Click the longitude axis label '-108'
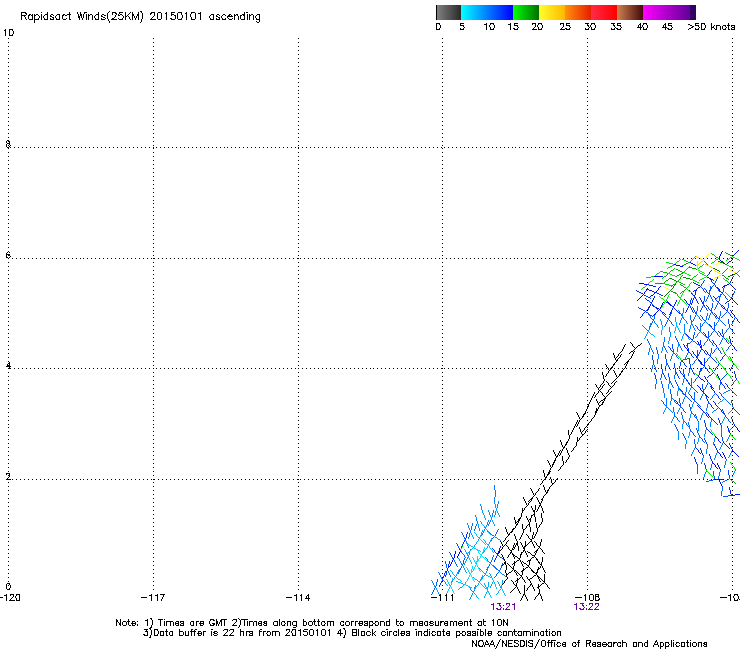Screen dimensions: 740x650 587,598
